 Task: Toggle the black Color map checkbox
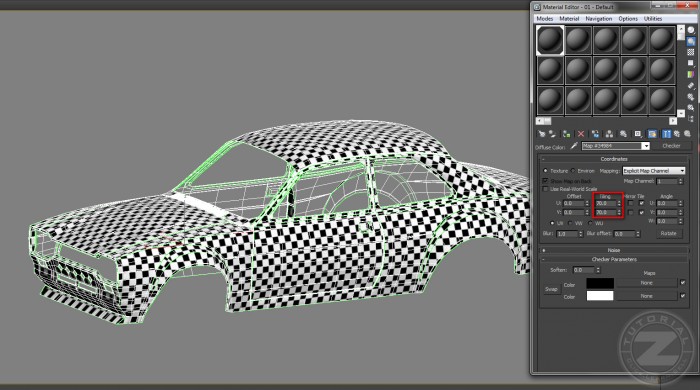[x=683, y=282]
